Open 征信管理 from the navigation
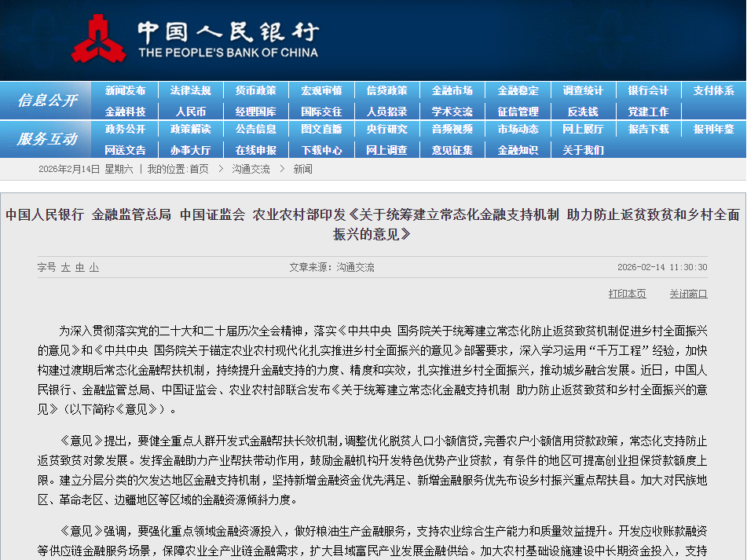 pyautogui.click(x=518, y=112)
